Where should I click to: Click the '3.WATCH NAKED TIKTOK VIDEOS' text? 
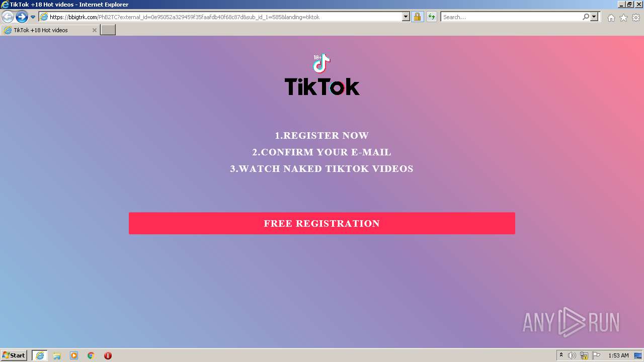coord(322,169)
